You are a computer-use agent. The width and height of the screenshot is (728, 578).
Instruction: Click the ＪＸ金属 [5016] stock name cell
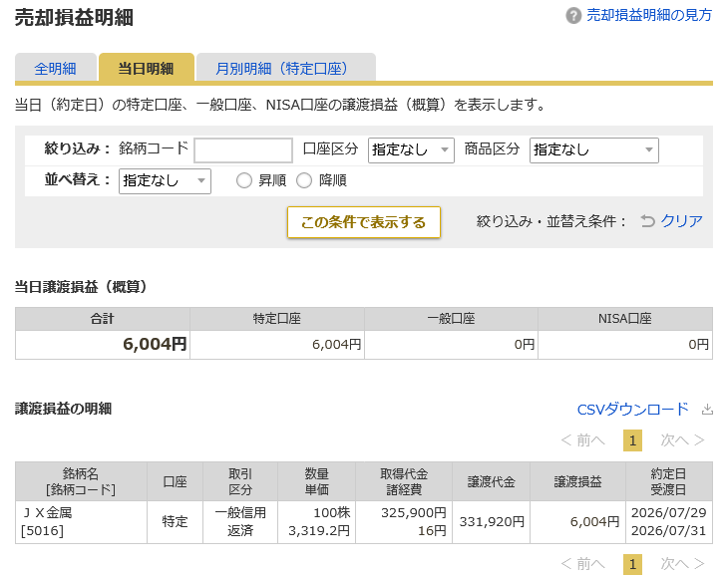pos(81,522)
